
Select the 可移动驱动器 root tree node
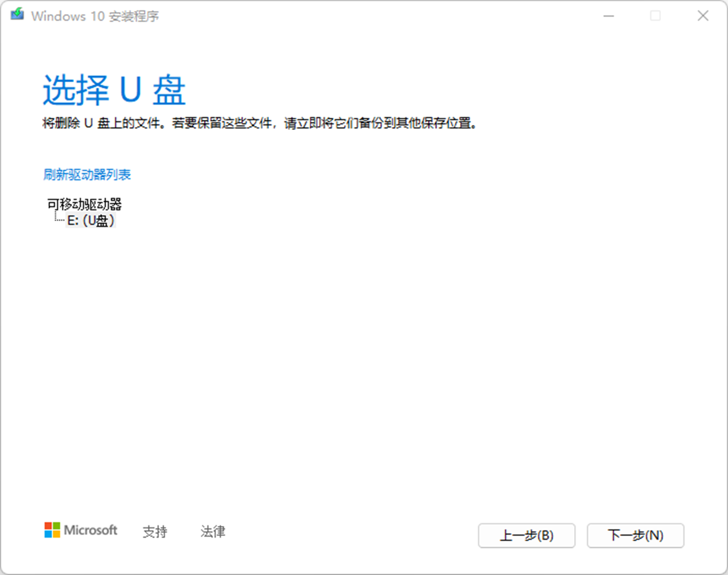click(x=84, y=204)
